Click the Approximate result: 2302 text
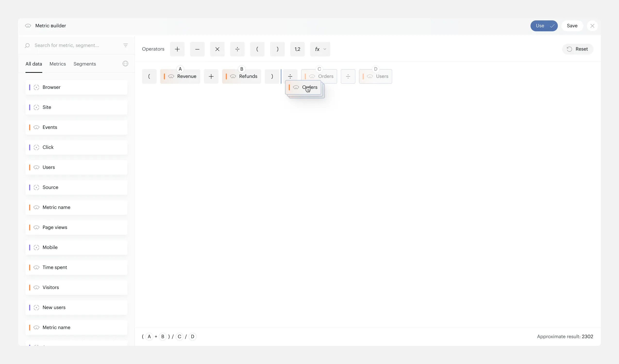The height and width of the screenshot is (364, 619). point(565,337)
